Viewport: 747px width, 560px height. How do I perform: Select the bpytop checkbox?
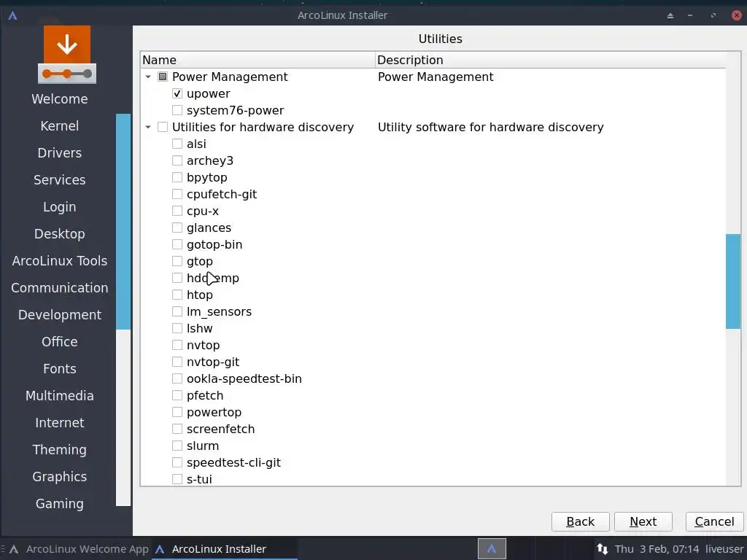coord(177,177)
